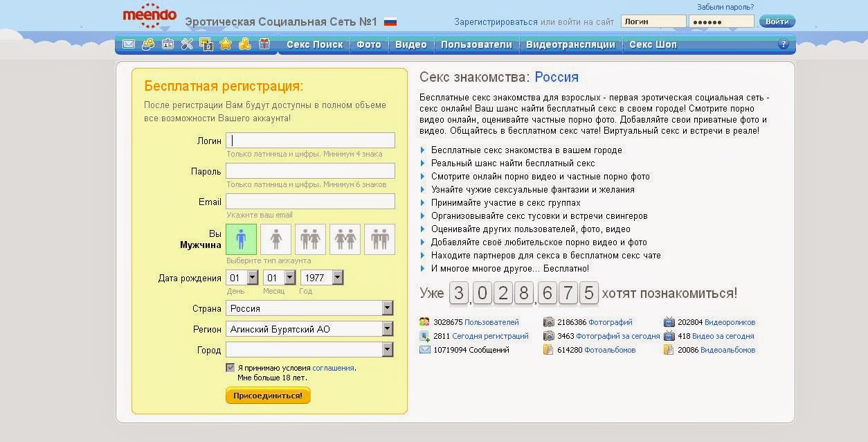Open the Шоп menu tab
The width and height of the screenshot is (868, 442).
coord(653,44)
